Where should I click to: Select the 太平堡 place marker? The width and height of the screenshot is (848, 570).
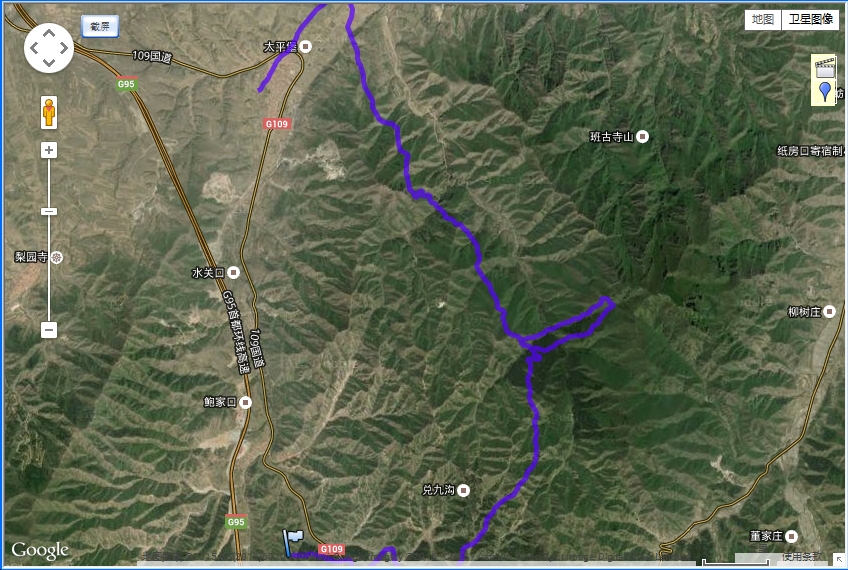coord(306,47)
